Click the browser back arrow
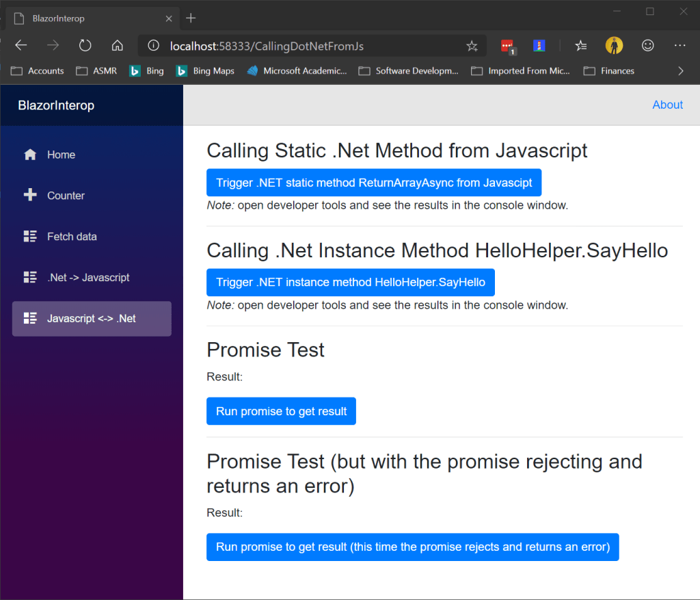The image size is (700, 600). (x=21, y=46)
